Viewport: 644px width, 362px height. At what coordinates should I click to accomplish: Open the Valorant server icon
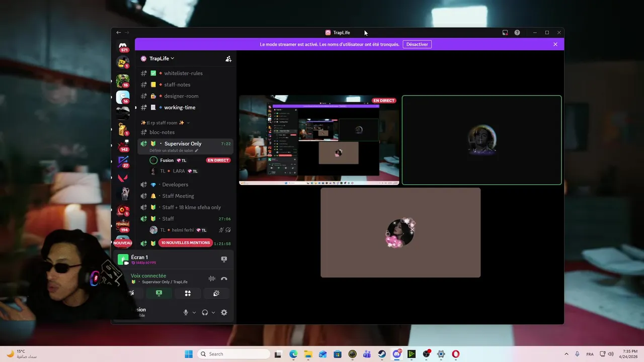(x=123, y=178)
